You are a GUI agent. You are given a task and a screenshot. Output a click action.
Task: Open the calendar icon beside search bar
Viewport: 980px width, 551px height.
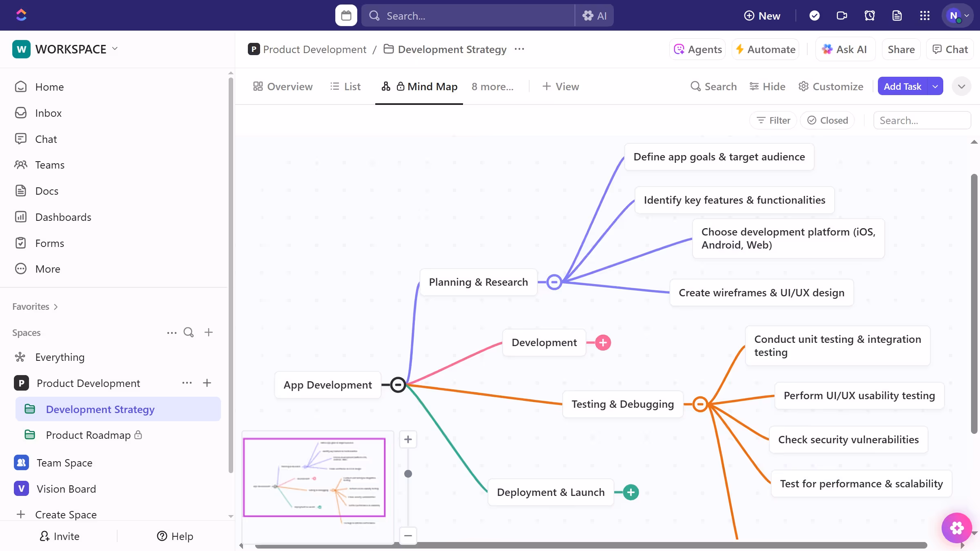pos(346,16)
